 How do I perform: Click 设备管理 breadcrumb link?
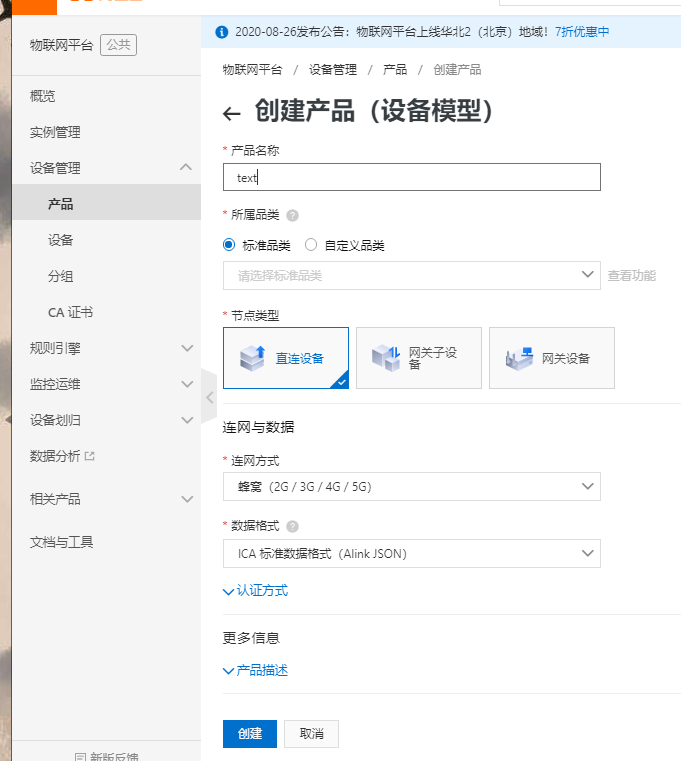(333, 70)
